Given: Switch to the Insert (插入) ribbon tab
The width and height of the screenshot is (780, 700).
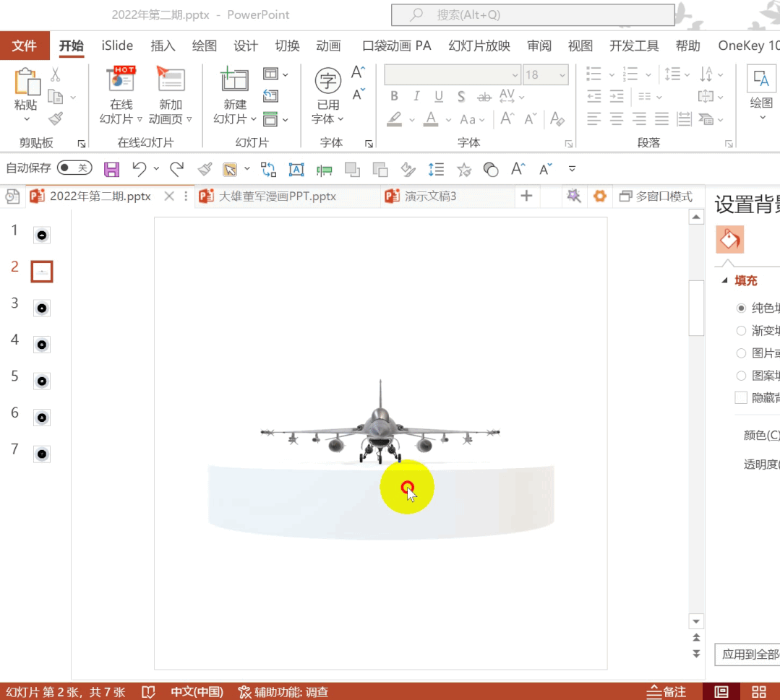Looking at the screenshot, I should (x=163, y=46).
